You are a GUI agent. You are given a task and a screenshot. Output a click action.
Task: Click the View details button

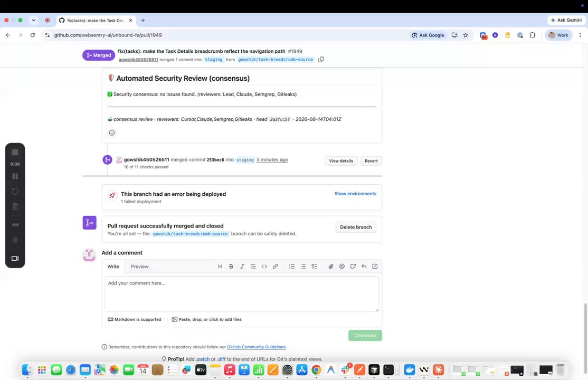click(341, 161)
